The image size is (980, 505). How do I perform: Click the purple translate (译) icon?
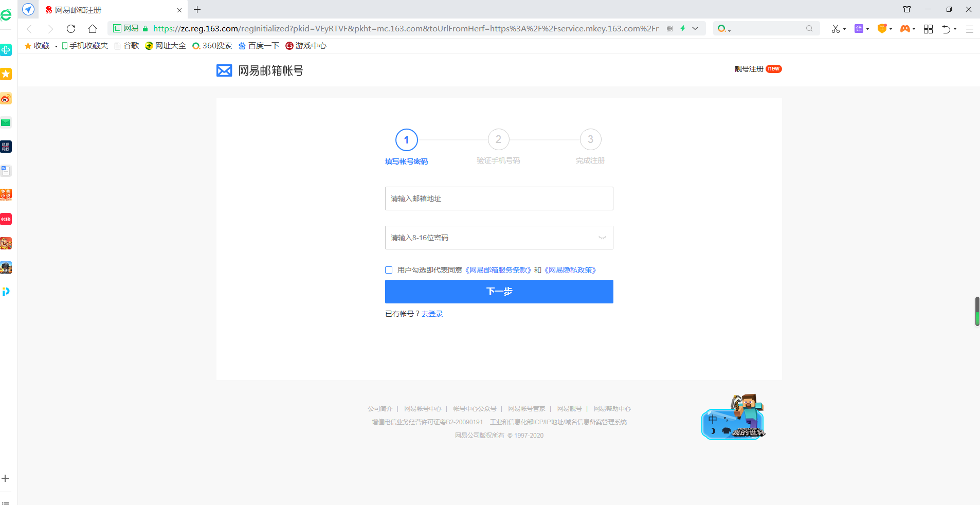859,29
